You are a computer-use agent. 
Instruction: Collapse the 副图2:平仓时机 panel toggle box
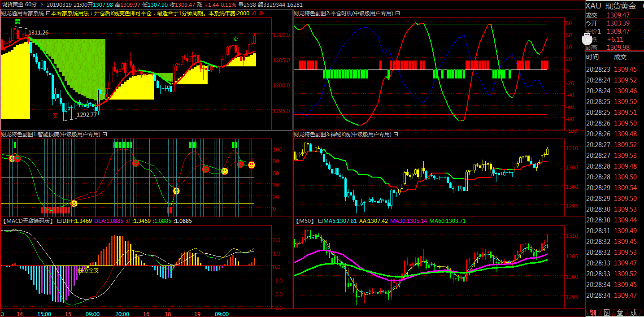pyautogui.click(x=397, y=13)
